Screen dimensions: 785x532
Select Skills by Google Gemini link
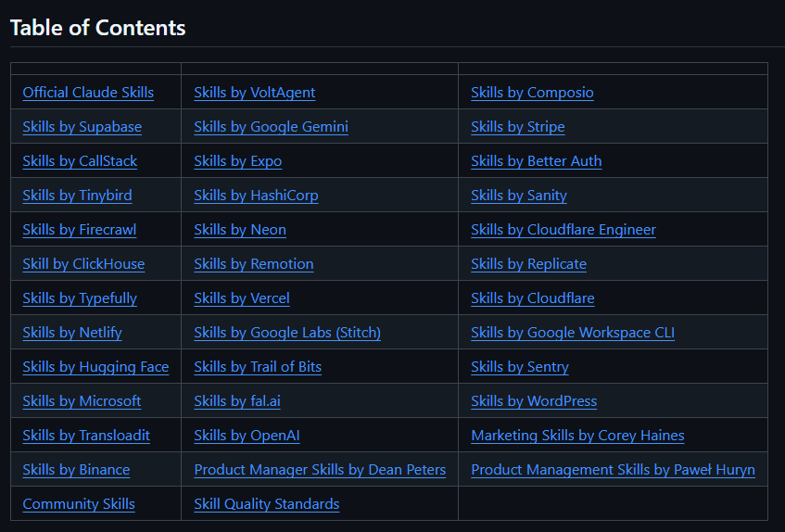pyautogui.click(x=271, y=127)
